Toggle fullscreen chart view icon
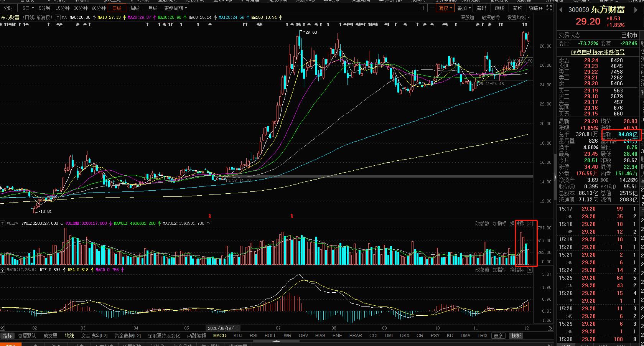The height and width of the screenshot is (346, 644). (x=549, y=8)
